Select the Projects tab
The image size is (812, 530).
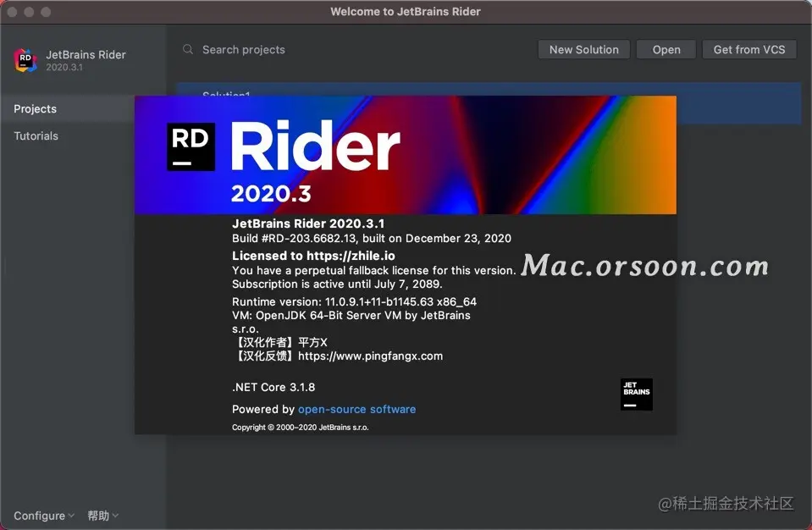[68, 108]
